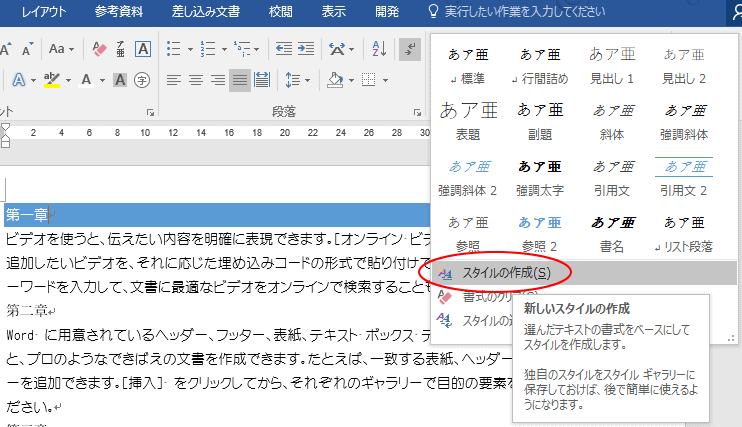Click the 第二章 heading text
Screen dimensions: 742x427
pyautogui.click(x=27, y=311)
